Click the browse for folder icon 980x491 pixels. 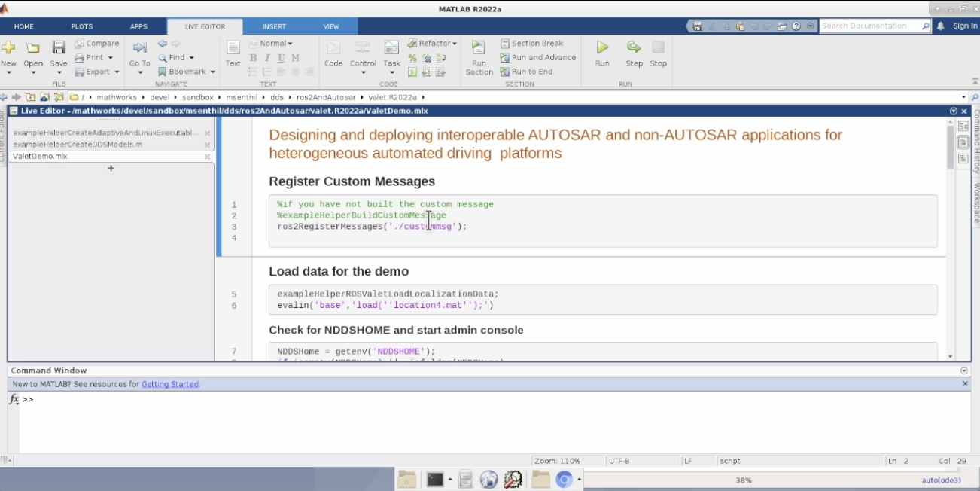pyautogui.click(x=58, y=97)
